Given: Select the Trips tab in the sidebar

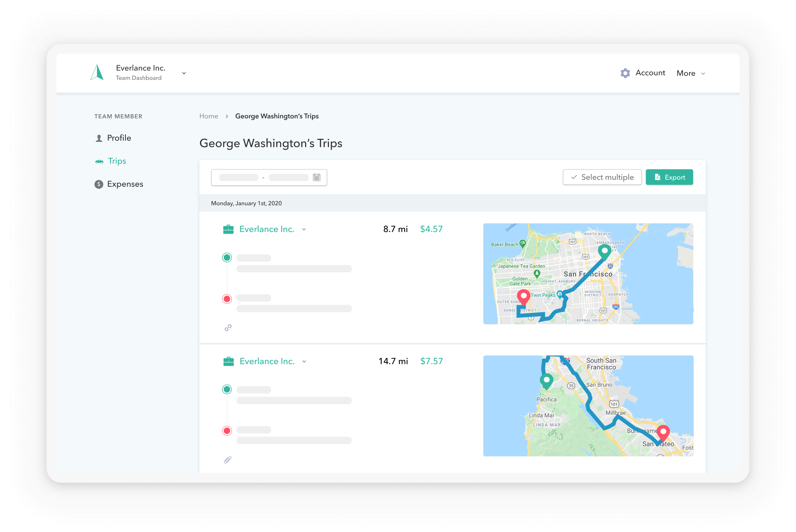Looking at the screenshot, I should pyautogui.click(x=117, y=161).
